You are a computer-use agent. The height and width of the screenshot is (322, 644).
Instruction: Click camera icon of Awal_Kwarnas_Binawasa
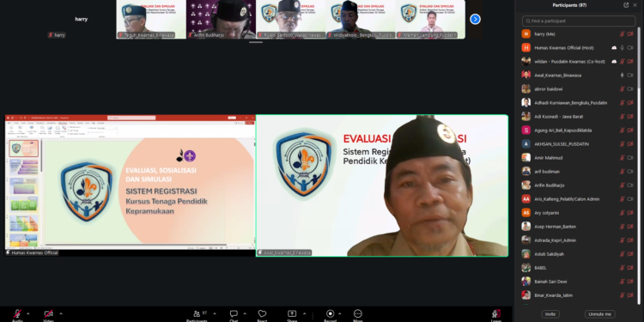tap(630, 76)
